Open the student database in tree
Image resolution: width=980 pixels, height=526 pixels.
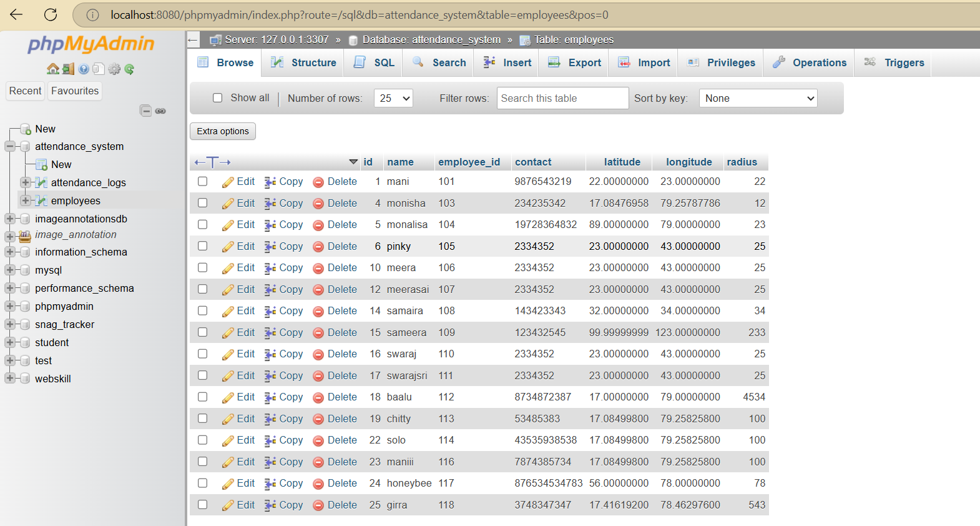[x=52, y=342]
